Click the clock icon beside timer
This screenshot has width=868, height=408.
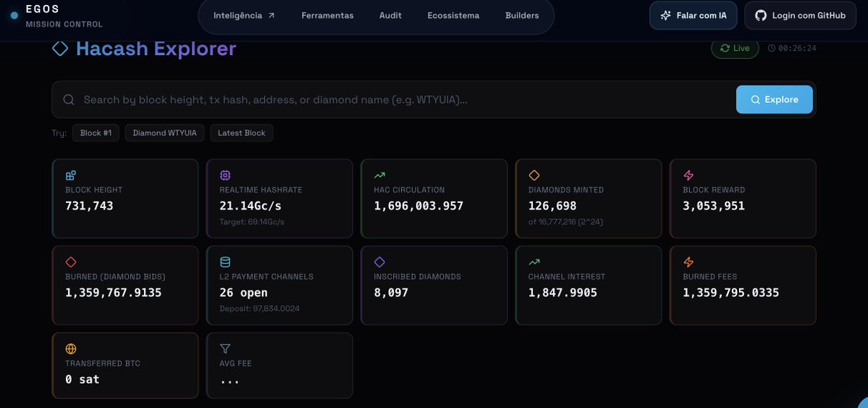pos(772,49)
